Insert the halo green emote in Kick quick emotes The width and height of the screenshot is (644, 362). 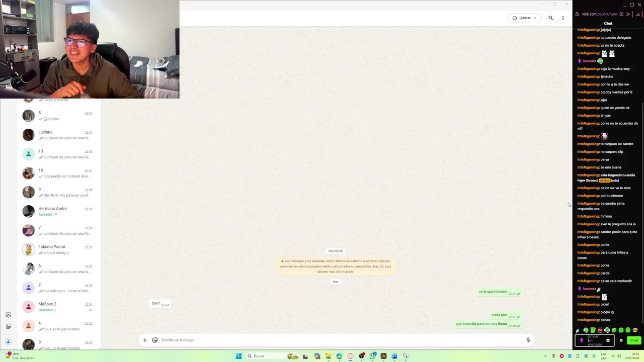[x=593, y=330]
